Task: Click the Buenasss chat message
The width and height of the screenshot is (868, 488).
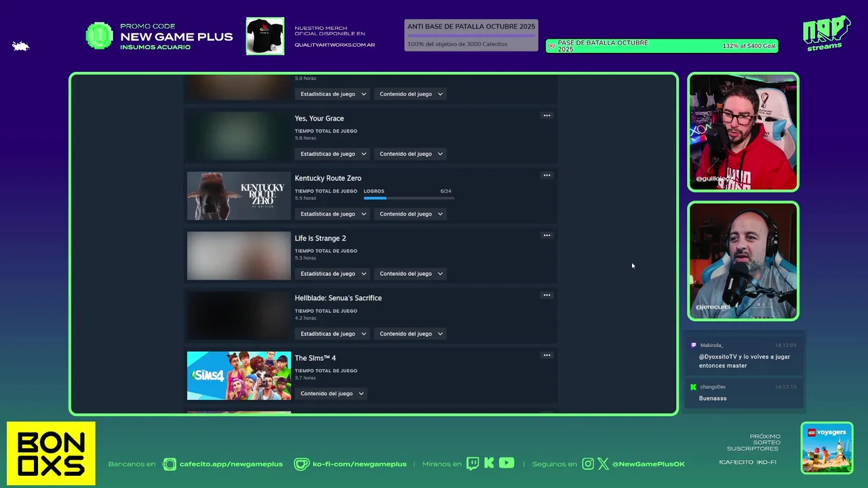Action: click(x=713, y=399)
